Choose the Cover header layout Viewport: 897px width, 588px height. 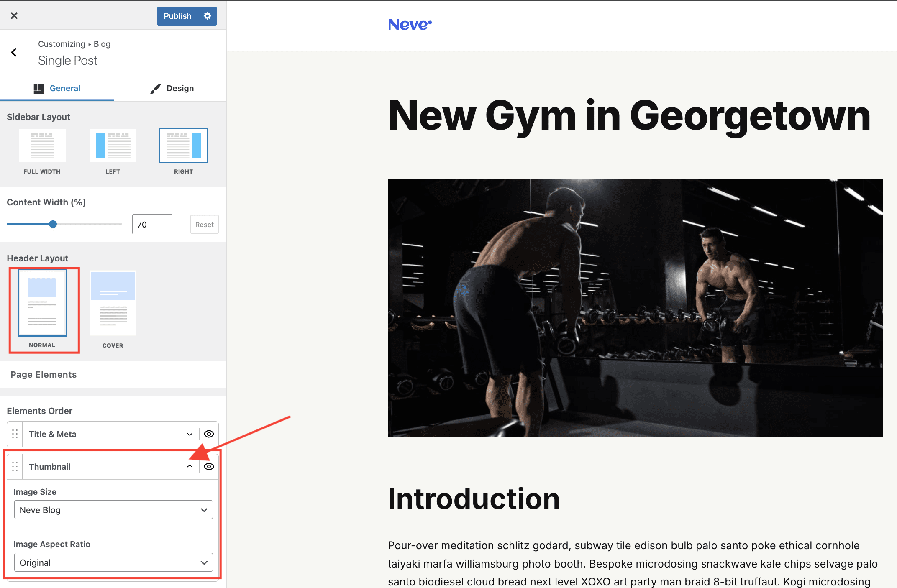(113, 303)
